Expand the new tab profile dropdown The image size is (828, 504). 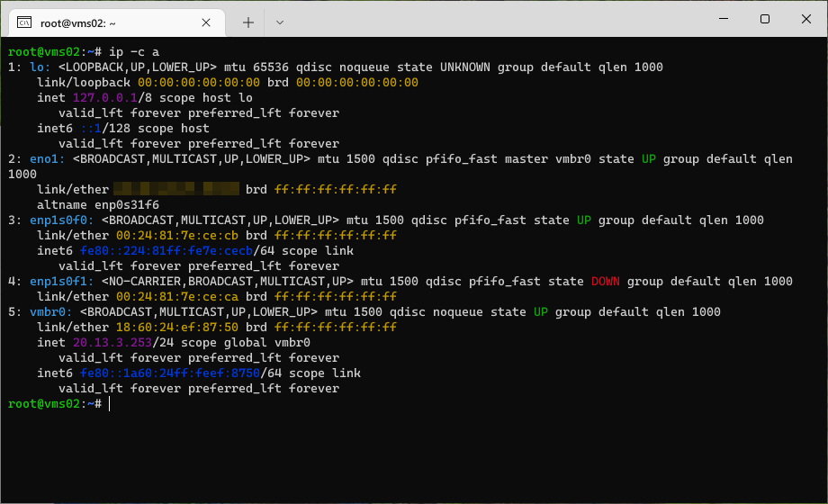click(x=280, y=21)
